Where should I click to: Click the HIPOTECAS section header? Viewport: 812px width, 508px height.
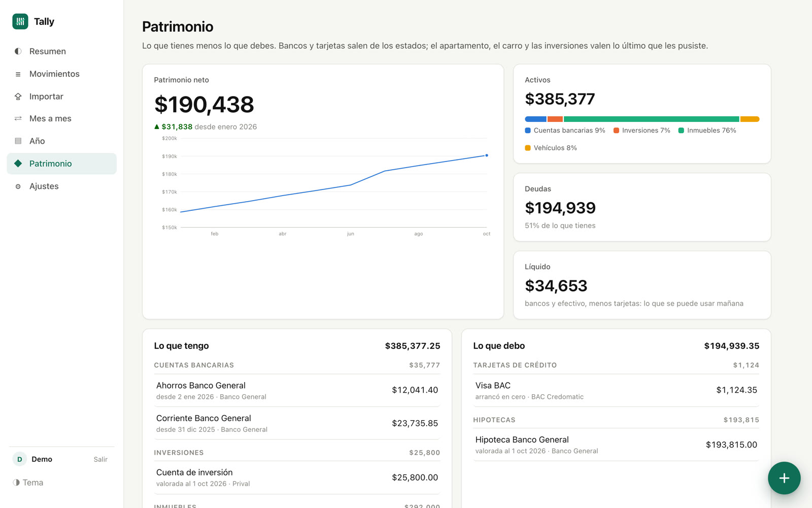tap(494, 420)
